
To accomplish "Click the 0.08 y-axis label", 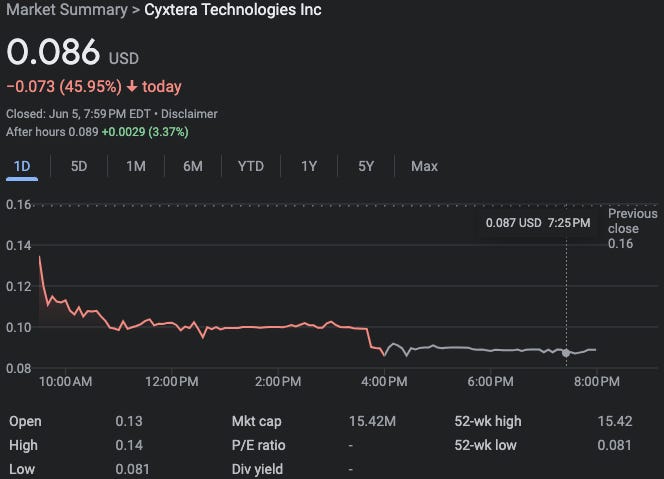I will [x=19, y=368].
